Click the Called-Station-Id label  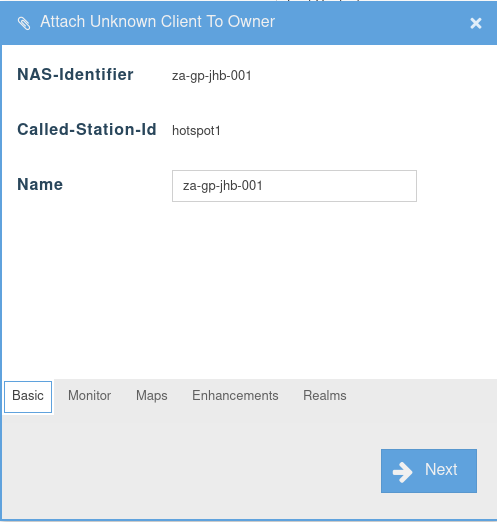[x=87, y=129]
